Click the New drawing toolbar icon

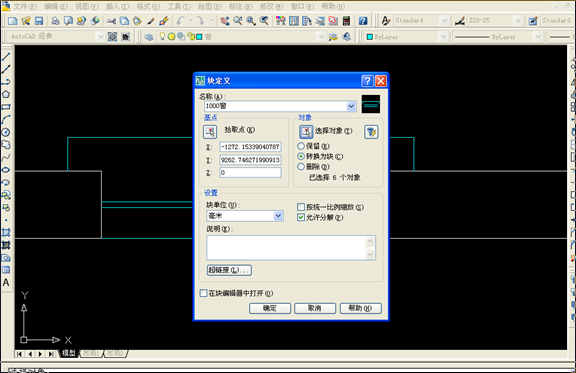click(x=13, y=21)
